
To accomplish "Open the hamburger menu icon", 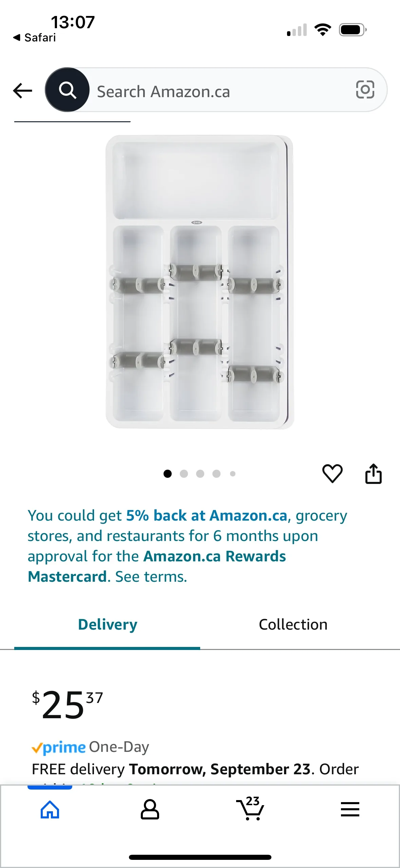I will 350,809.
